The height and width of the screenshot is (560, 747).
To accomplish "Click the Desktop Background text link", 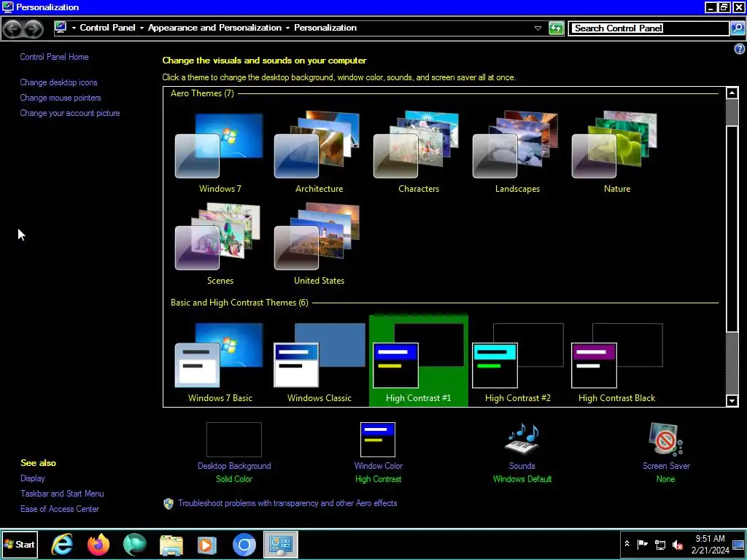I will click(234, 466).
